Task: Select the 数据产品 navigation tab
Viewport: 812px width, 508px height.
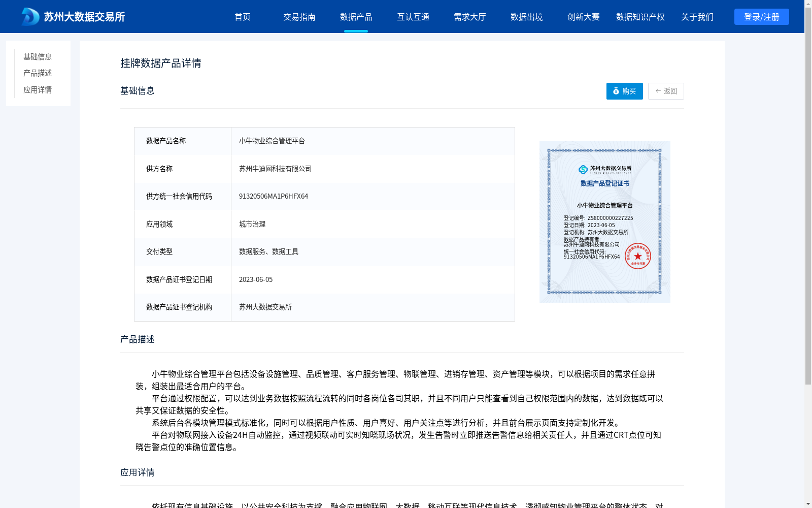Action: (x=356, y=17)
